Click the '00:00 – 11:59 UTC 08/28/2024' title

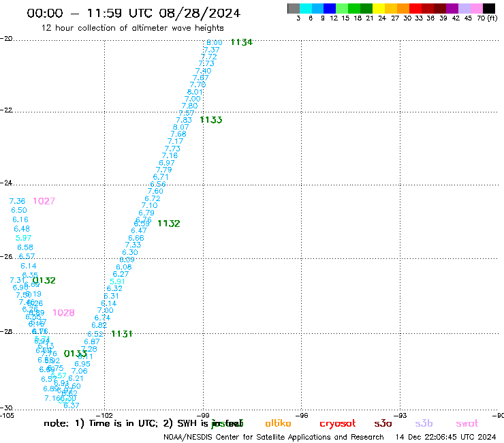click(133, 14)
